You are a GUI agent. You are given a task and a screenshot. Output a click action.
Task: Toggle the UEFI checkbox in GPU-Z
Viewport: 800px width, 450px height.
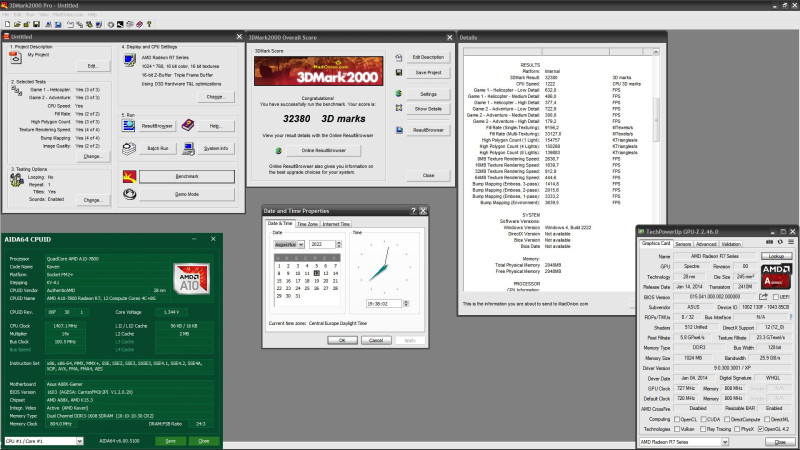[x=776, y=296]
